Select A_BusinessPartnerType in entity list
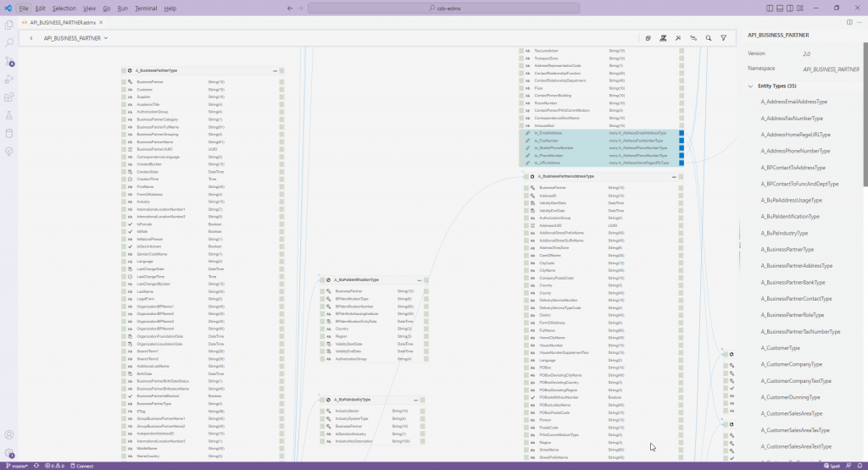Viewport: 868px width, 470px height. point(787,249)
